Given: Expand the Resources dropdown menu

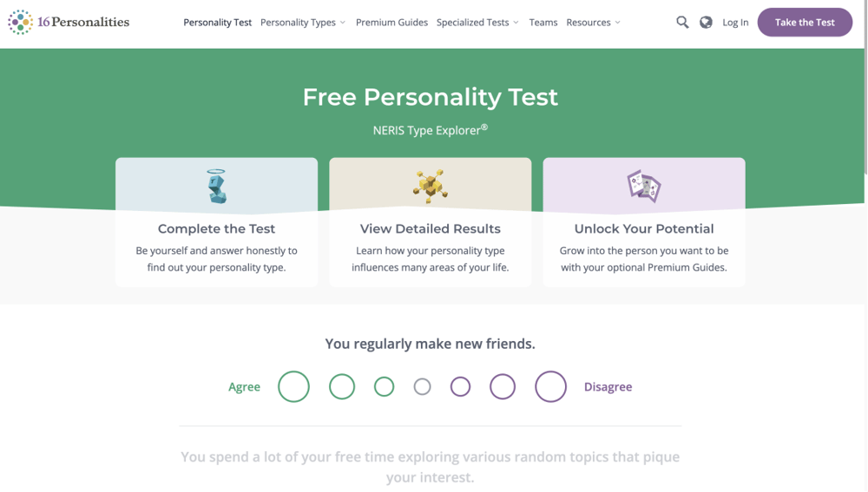Looking at the screenshot, I should tap(593, 23).
